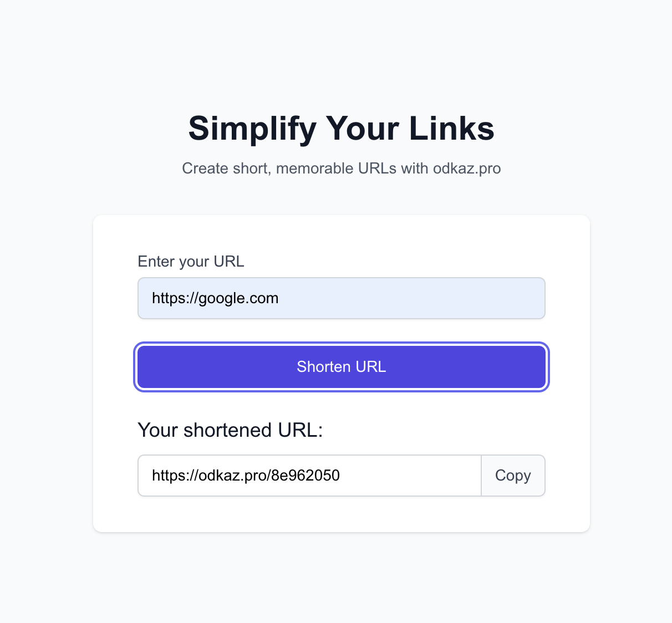Focus the shortened URL output field
The width and height of the screenshot is (672, 623).
[309, 476]
